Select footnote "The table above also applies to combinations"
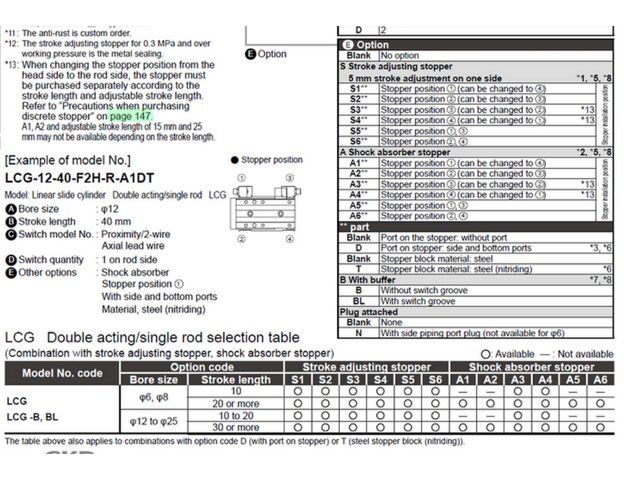Screen dimensions: 640x480 [x=235, y=441]
